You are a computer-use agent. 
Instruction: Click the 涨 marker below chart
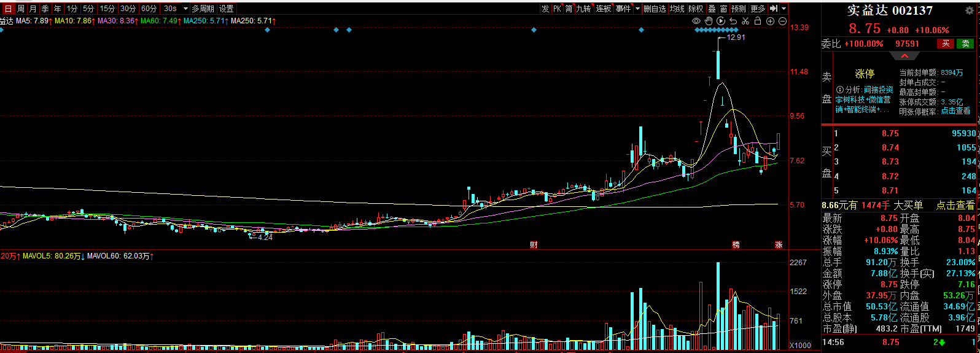point(779,244)
